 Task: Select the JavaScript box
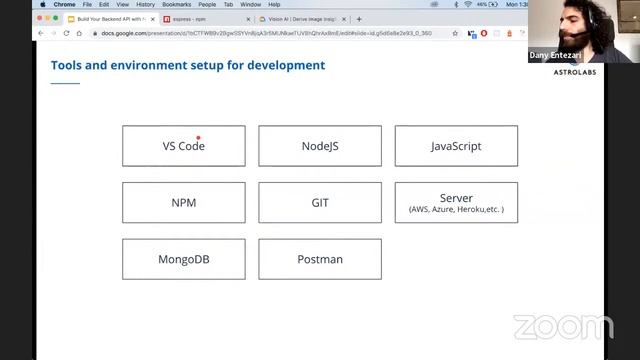[456, 146]
